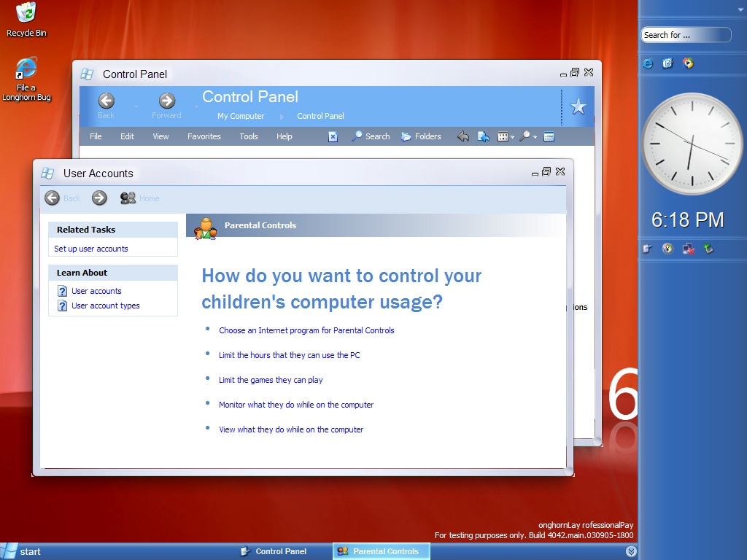Click the disconnected network icon with red X

tap(688, 249)
